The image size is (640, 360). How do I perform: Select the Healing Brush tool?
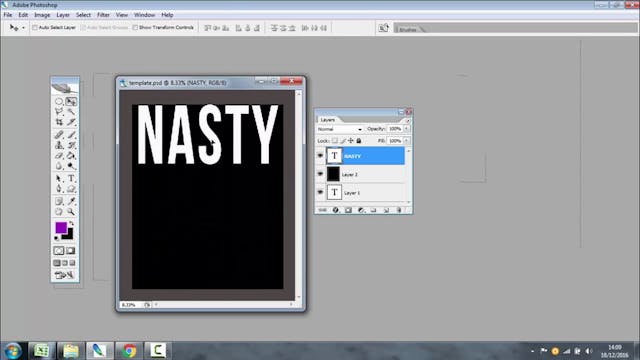(x=59, y=135)
